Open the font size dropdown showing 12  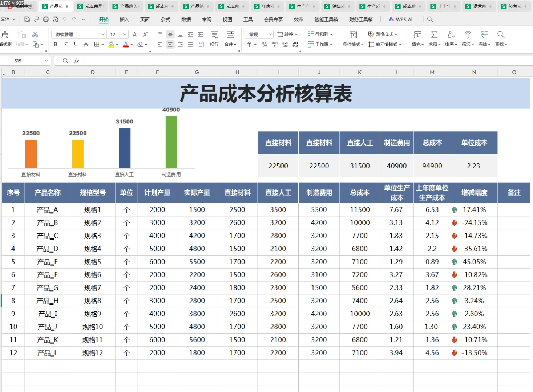(125, 34)
